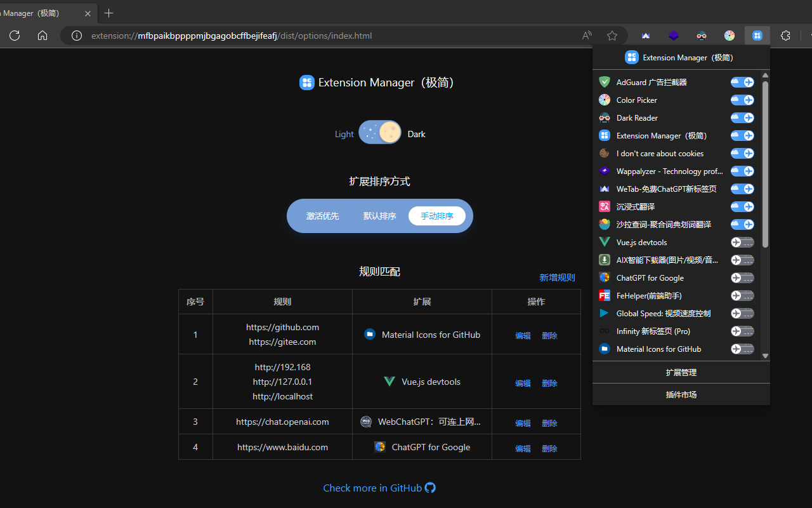Click the 沙拉查词 icon in popup list
This screenshot has width=812, height=508.
point(605,224)
